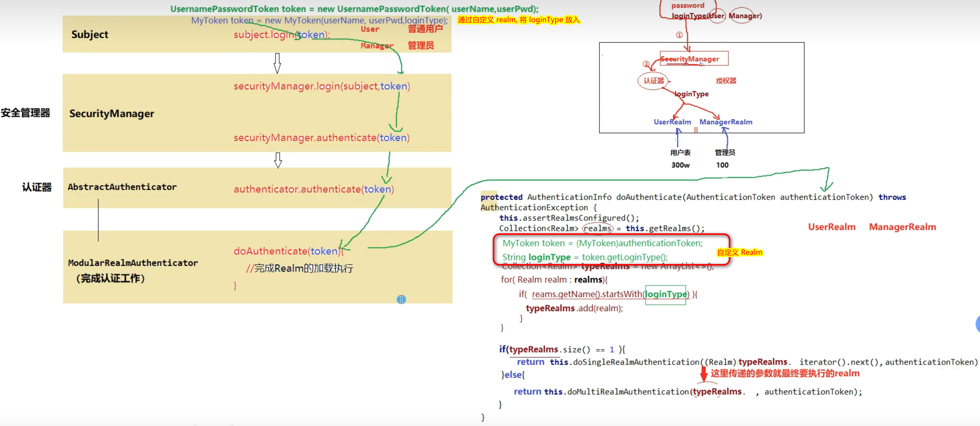The image size is (980, 426).
Task: Click the 'ModularRealmAuthenticator' label
Action: (133, 263)
